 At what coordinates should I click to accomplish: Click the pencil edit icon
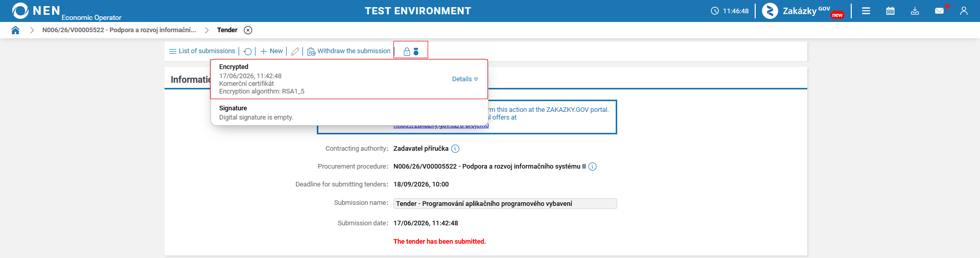pyautogui.click(x=295, y=51)
